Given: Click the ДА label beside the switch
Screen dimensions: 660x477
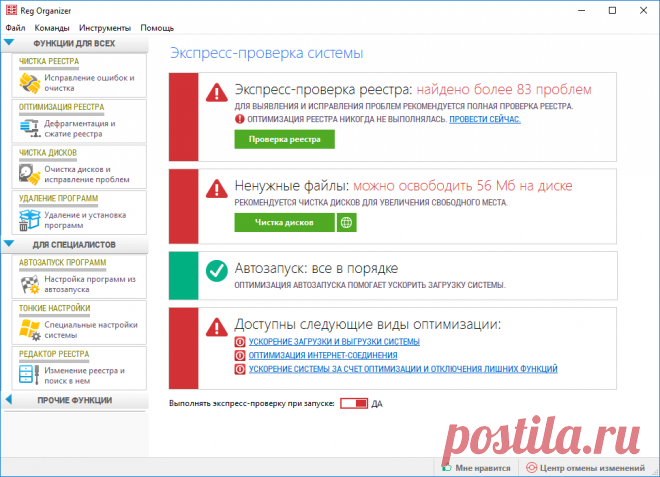Looking at the screenshot, I should click(377, 404).
